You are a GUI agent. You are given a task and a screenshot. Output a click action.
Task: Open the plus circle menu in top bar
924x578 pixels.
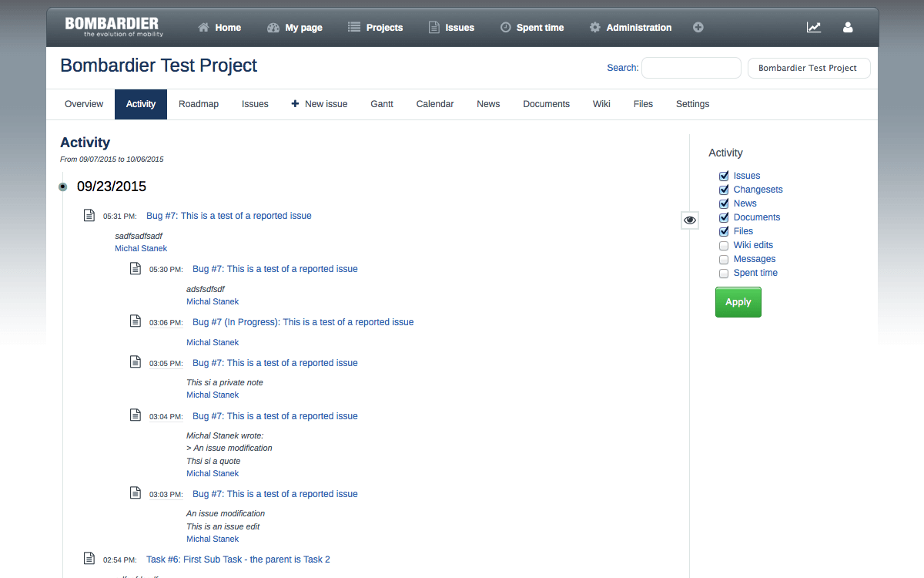coord(698,27)
